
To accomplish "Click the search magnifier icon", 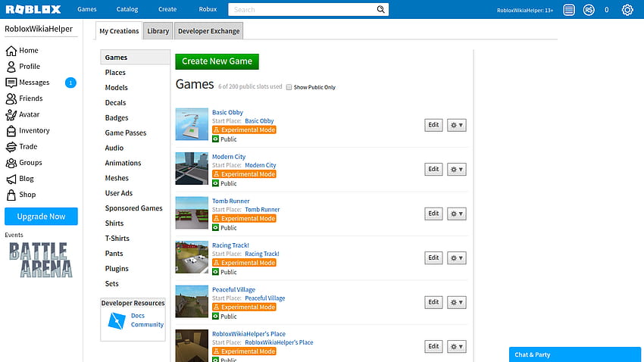I will [381, 9].
